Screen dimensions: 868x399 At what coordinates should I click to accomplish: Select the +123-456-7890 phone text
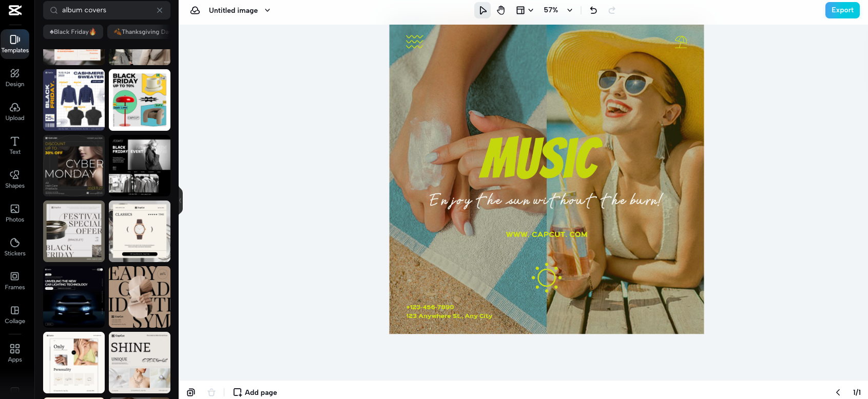(x=430, y=307)
